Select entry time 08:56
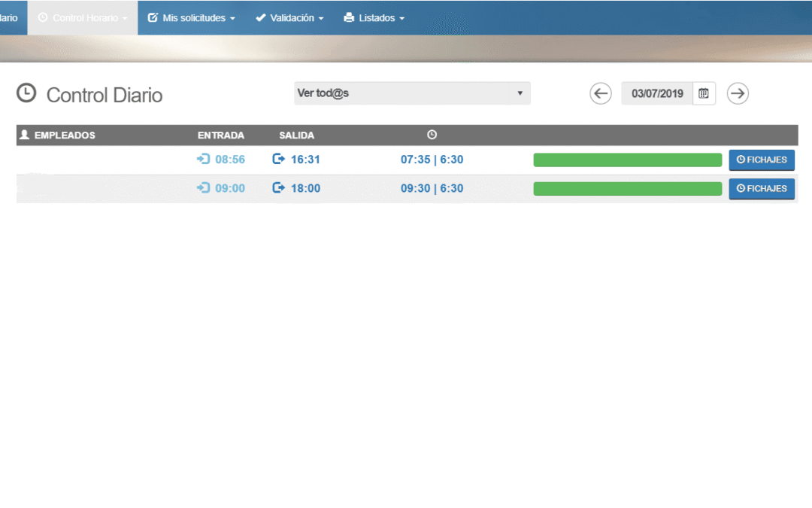Viewport: 812px width, 508px height. pyautogui.click(x=230, y=160)
